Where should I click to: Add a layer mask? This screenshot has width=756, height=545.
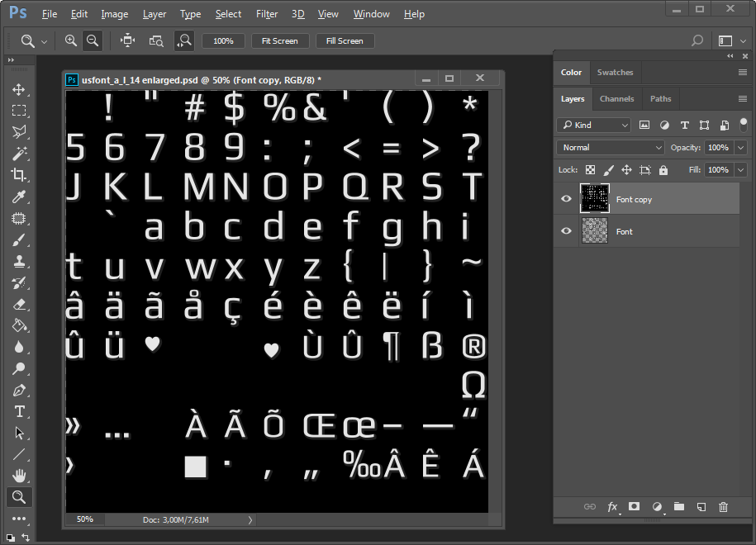coord(634,506)
